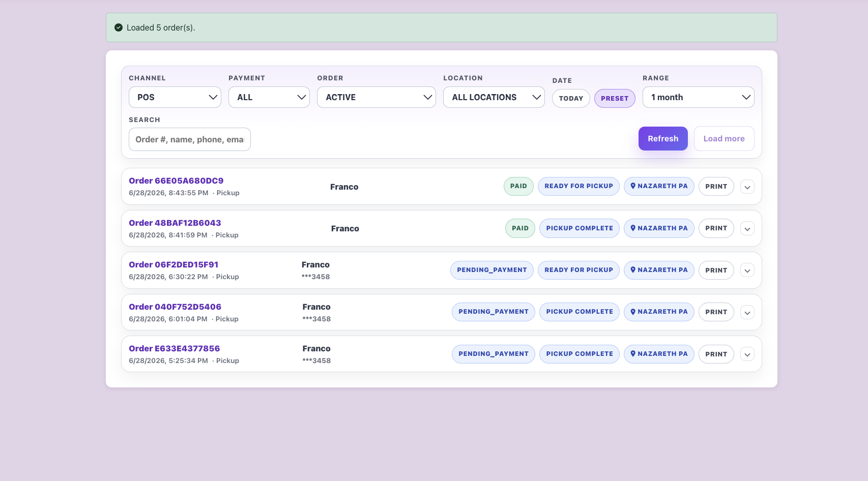Expand order 06F2DED15F91 details chevron
Viewport: 868px width, 481px height.
pos(747,270)
